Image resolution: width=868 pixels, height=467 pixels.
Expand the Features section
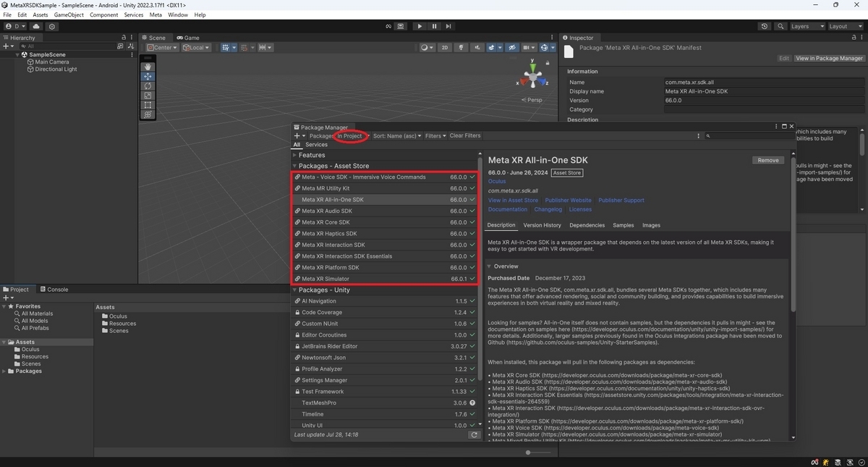(x=295, y=155)
